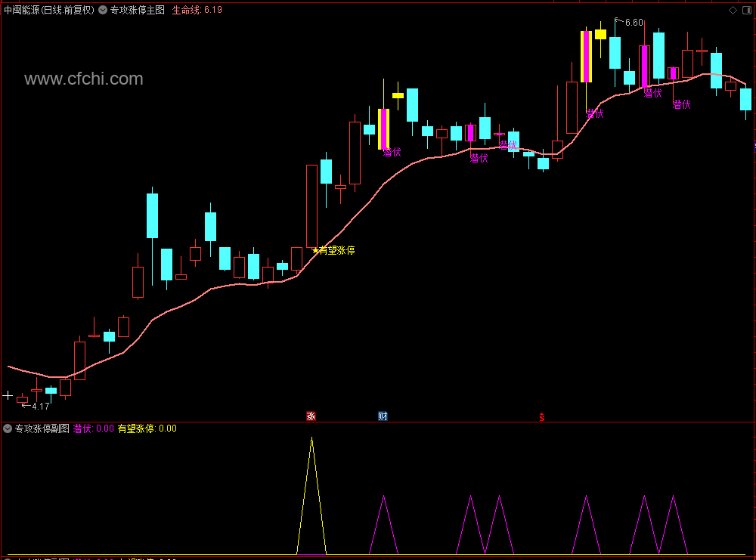Click the 6.60 high price label
Viewport: 756px width, 560px height.
[634, 23]
